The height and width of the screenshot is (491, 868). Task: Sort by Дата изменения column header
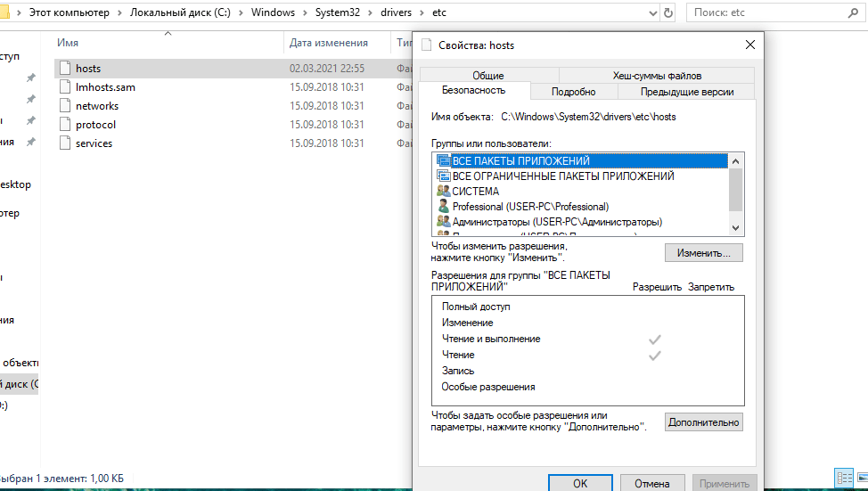(x=329, y=43)
